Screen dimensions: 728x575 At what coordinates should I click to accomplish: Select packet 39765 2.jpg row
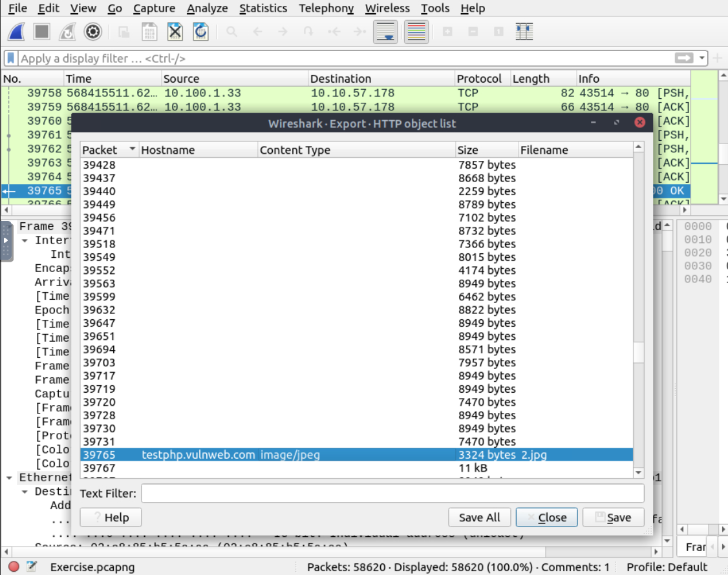pyautogui.click(x=356, y=455)
